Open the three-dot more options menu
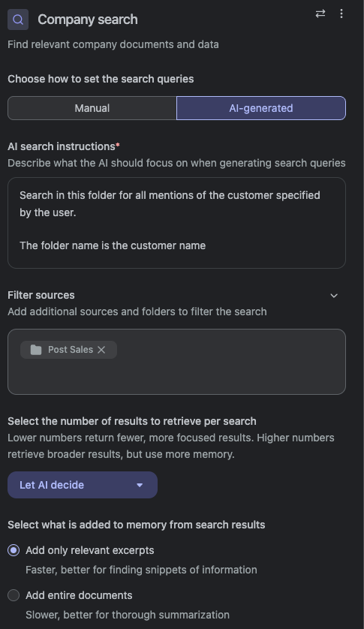 (341, 14)
